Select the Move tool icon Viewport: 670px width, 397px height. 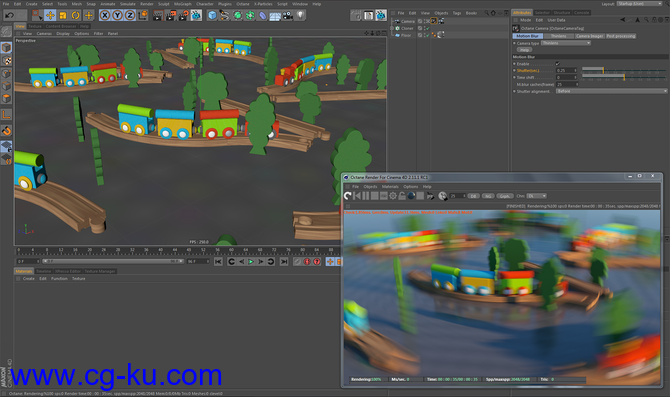coord(50,16)
